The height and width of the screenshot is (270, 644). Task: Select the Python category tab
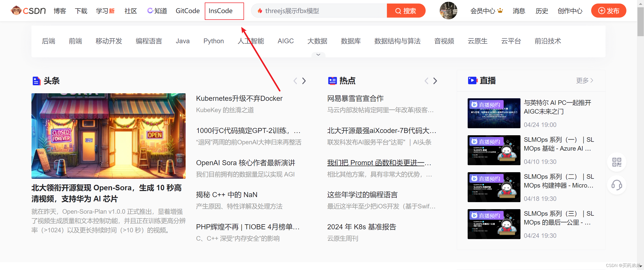coord(214,41)
